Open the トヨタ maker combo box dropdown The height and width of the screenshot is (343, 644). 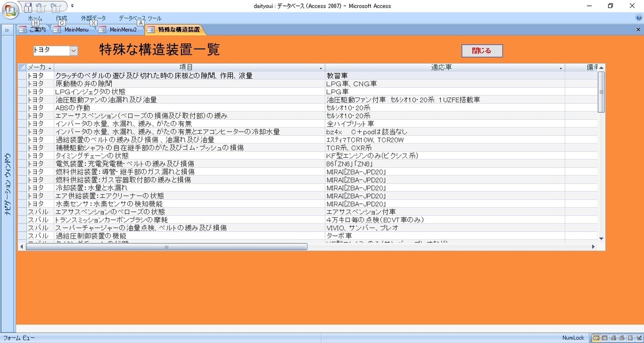point(73,50)
